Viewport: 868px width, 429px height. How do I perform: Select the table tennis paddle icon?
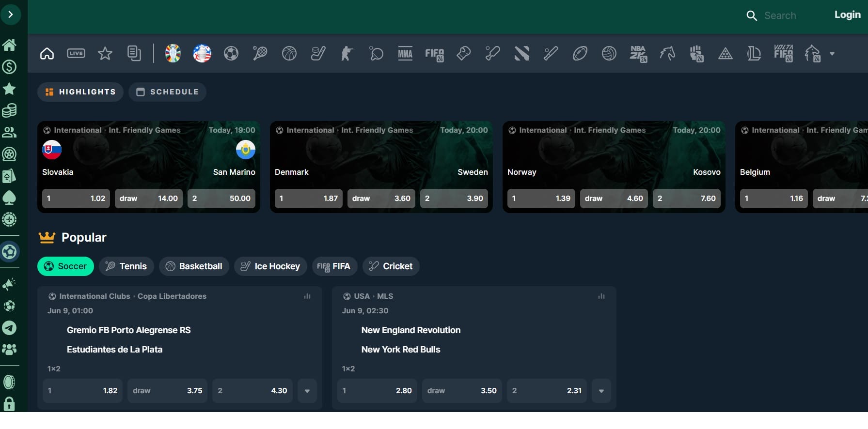[377, 53]
